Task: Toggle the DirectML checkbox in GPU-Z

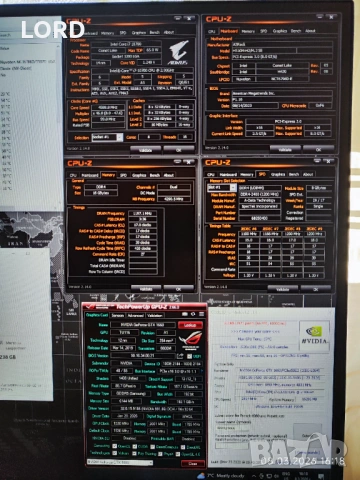Action: point(183,447)
